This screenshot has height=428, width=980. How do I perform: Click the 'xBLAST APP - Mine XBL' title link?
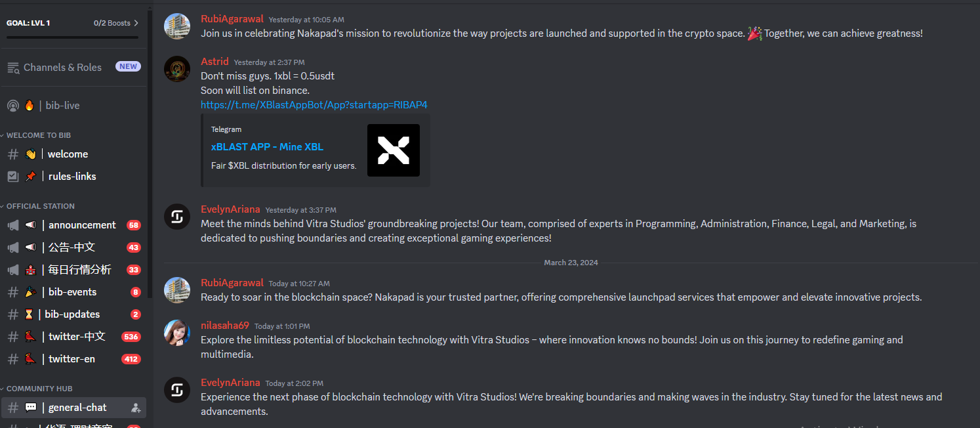pos(267,147)
